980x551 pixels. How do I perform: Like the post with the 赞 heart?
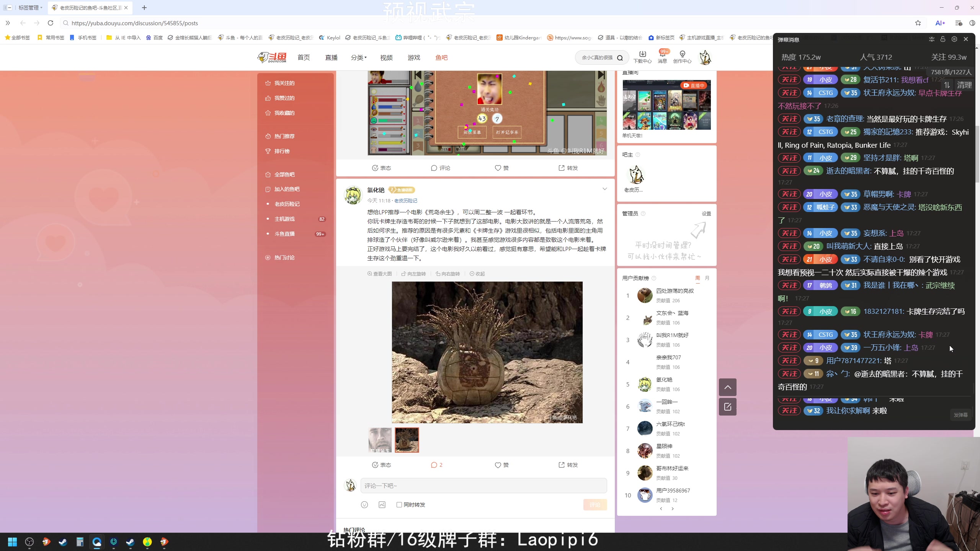pyautogui.click(x=501, y=465)
